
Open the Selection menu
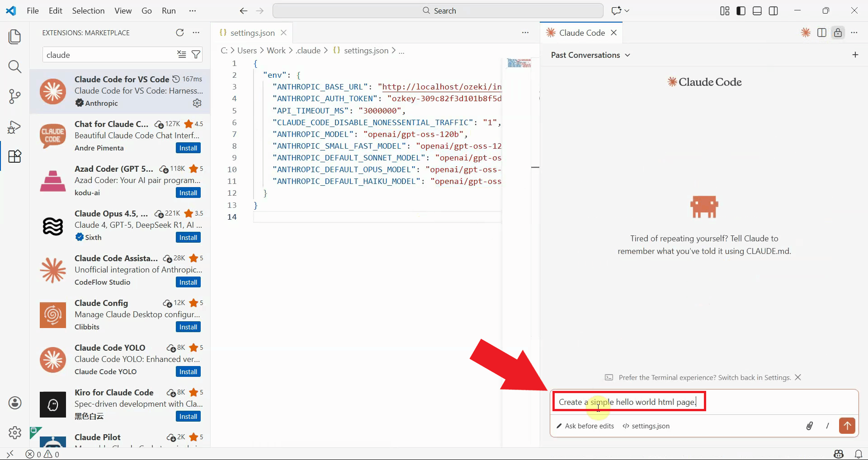coord(88,11)
